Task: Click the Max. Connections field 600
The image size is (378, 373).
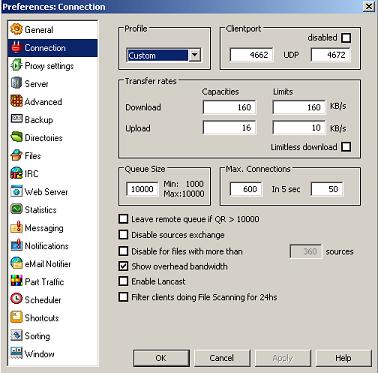Action: click(246, 189)
